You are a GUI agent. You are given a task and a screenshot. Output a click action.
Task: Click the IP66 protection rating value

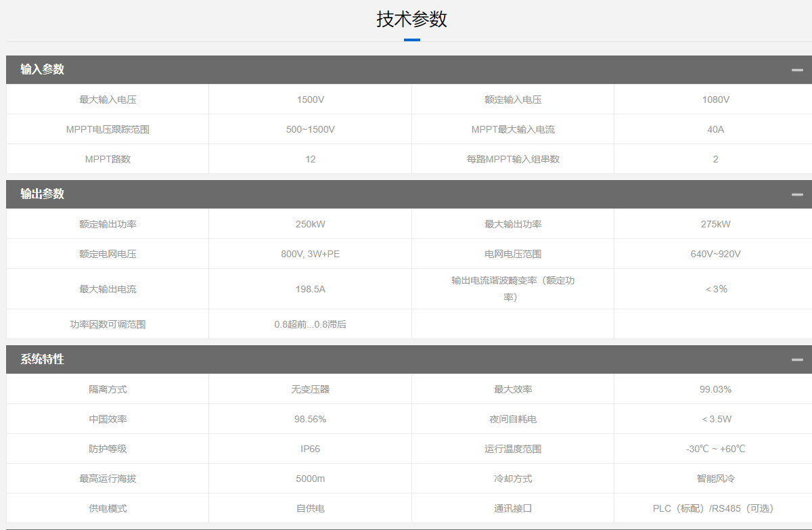(310, 449)
